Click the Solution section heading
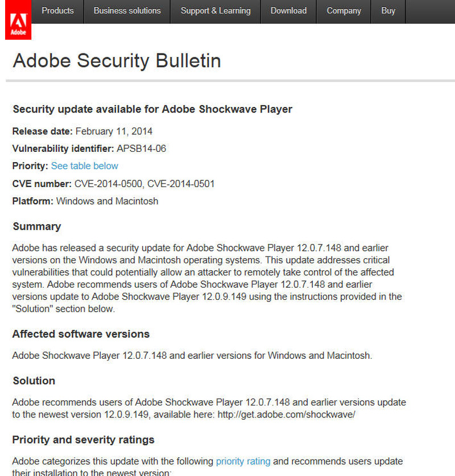This screenshot has height=476, width=455. click(x=34, y=380)
